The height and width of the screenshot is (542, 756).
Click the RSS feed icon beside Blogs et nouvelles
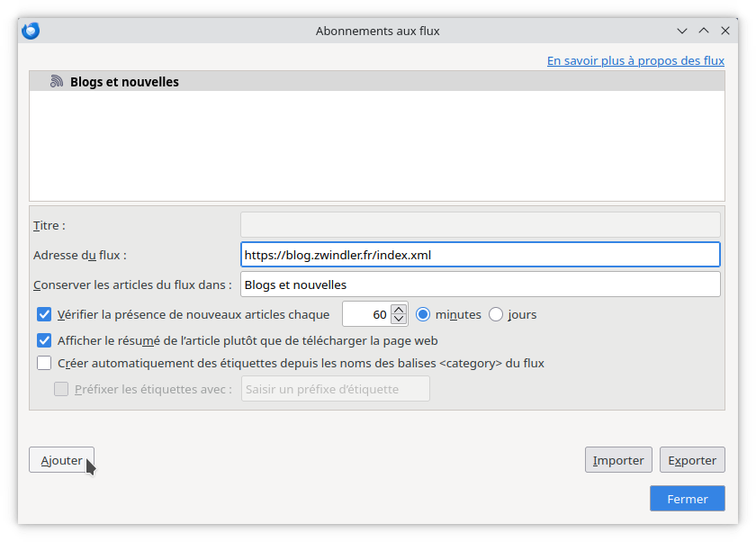[x=57, y=82]
